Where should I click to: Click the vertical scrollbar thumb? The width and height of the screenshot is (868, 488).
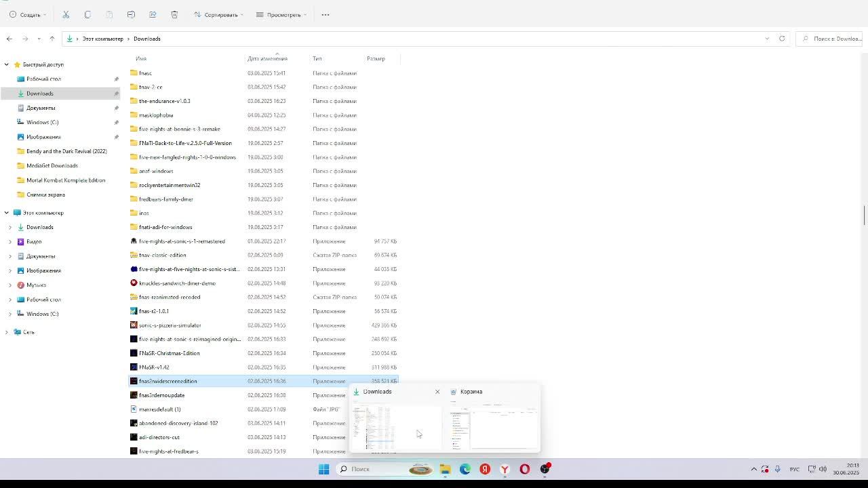coord(865,216)
